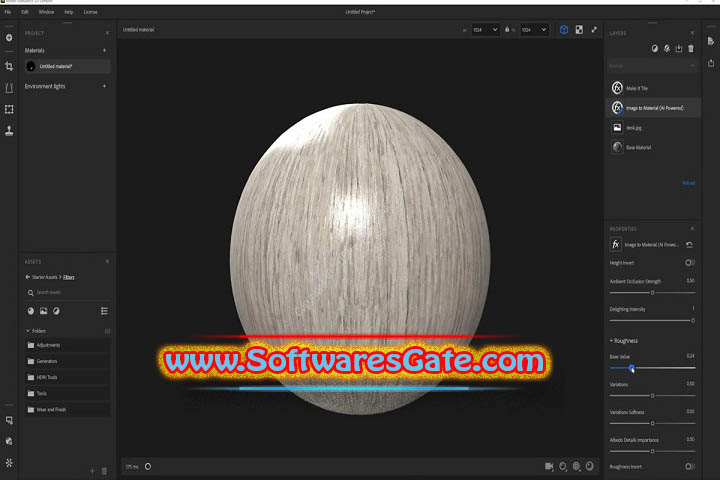Image resolution: width=720 pixels, height=480 pixels.
Task: Toggle the resolution lock icon
Action: [507, 30]
